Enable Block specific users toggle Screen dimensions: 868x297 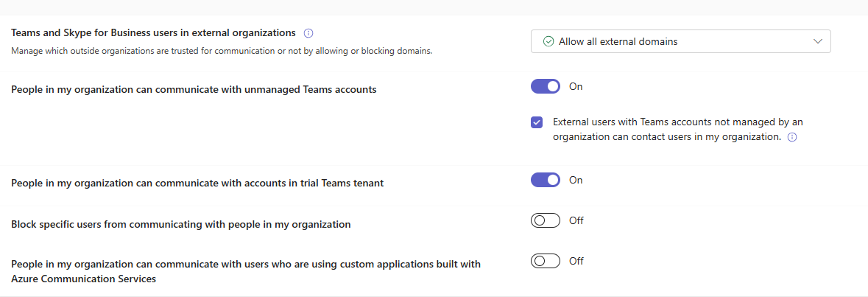546,220
